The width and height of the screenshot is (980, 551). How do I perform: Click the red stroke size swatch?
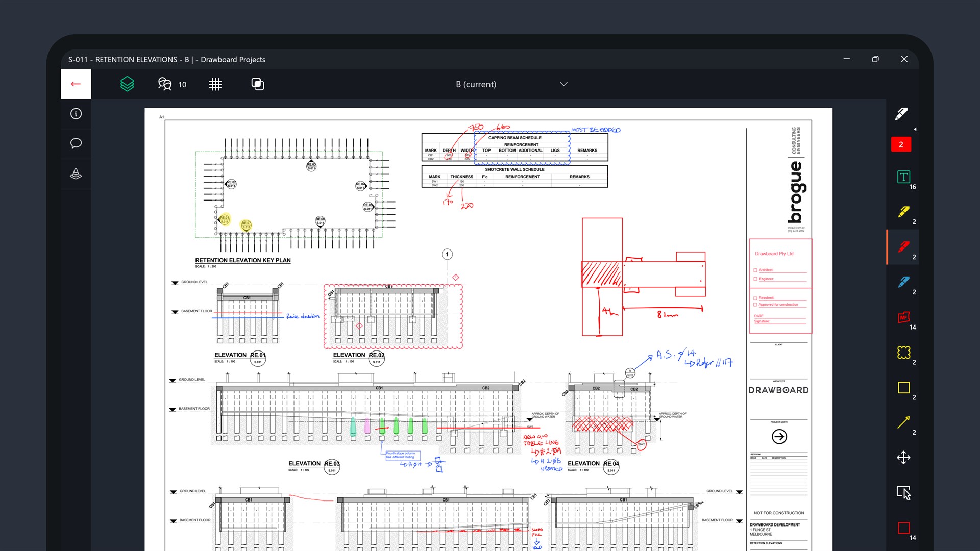901,144
